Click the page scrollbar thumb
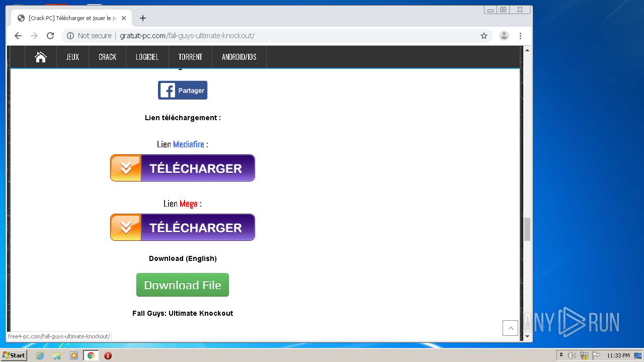 527,229
